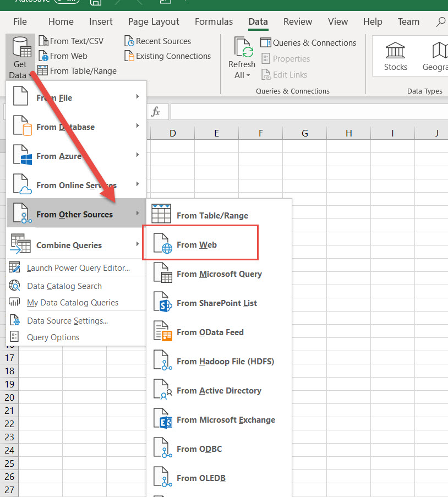This screenshot has width=448, height=497.
Task: Open the Help tab
Action: tap(373, 21)
